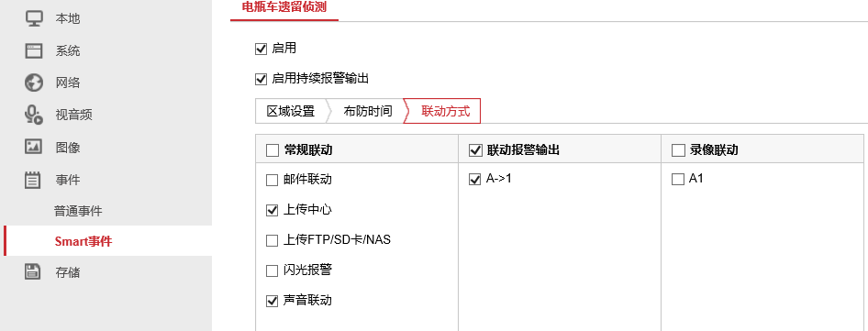Enable the 闪光报警 checkbox
This screenshot has width=868, height=331.
(272, 271)
